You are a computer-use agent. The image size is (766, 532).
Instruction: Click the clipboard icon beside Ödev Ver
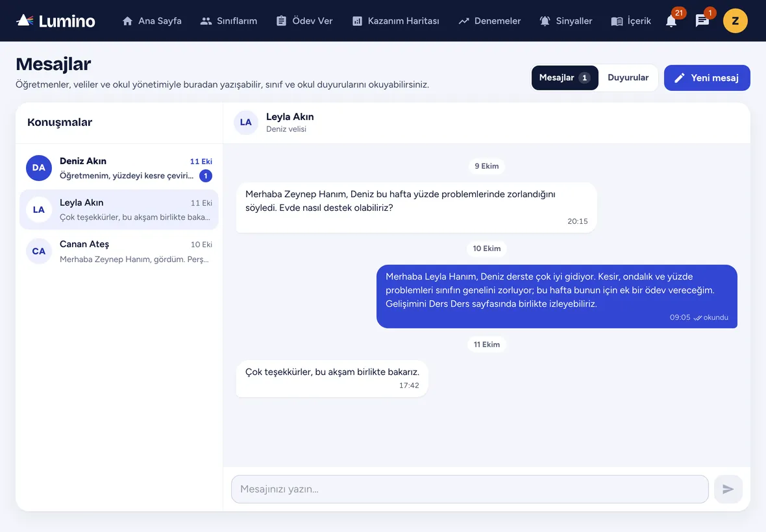[281, 21]
